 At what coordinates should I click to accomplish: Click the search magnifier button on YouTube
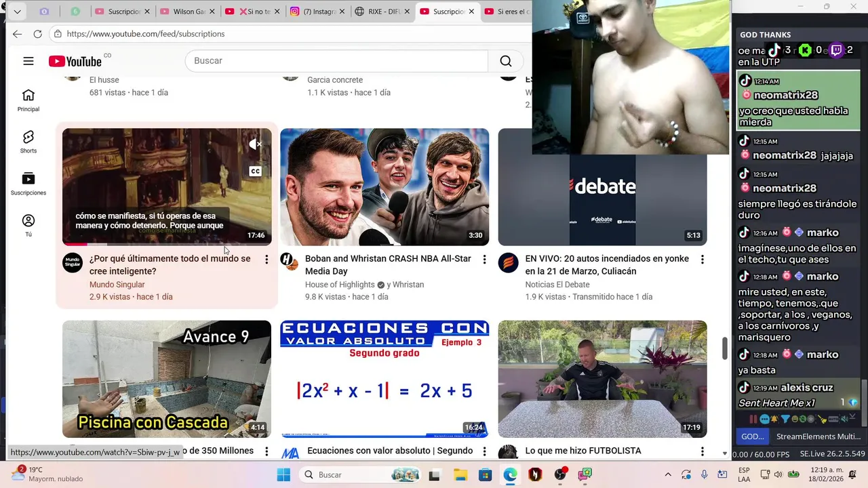tap(506, 61)
